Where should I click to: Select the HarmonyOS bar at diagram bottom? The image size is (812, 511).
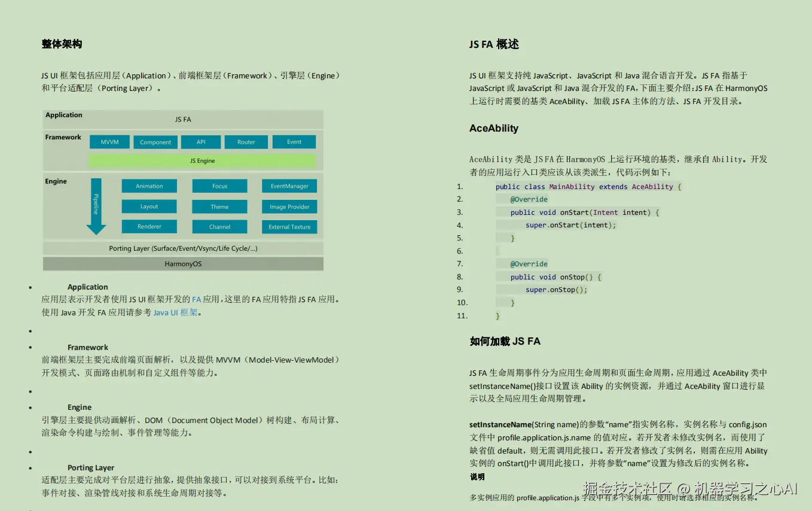click(183, 264)
